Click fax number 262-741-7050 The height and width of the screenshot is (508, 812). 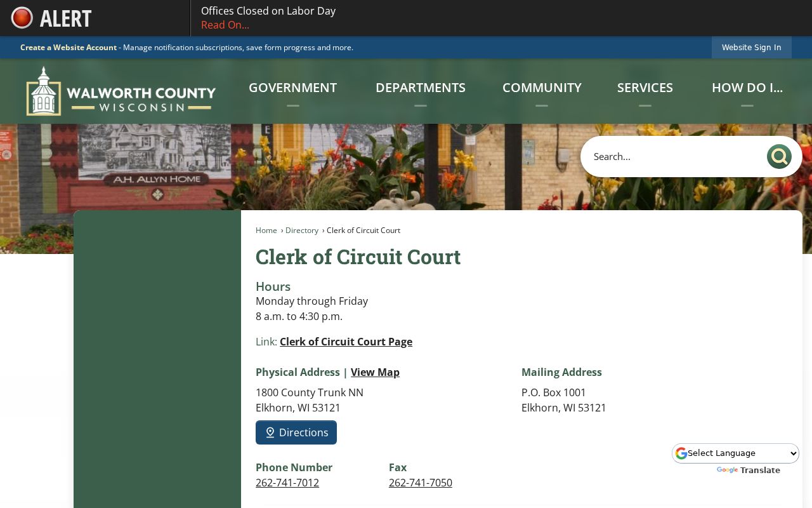click(421, 483)
